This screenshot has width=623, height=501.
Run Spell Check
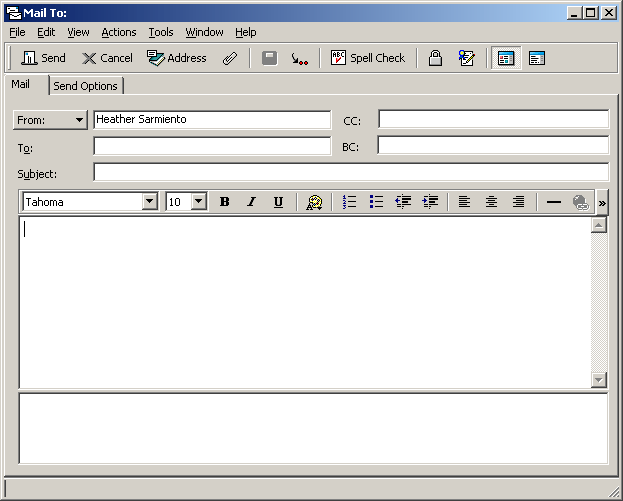coord(368,58)
